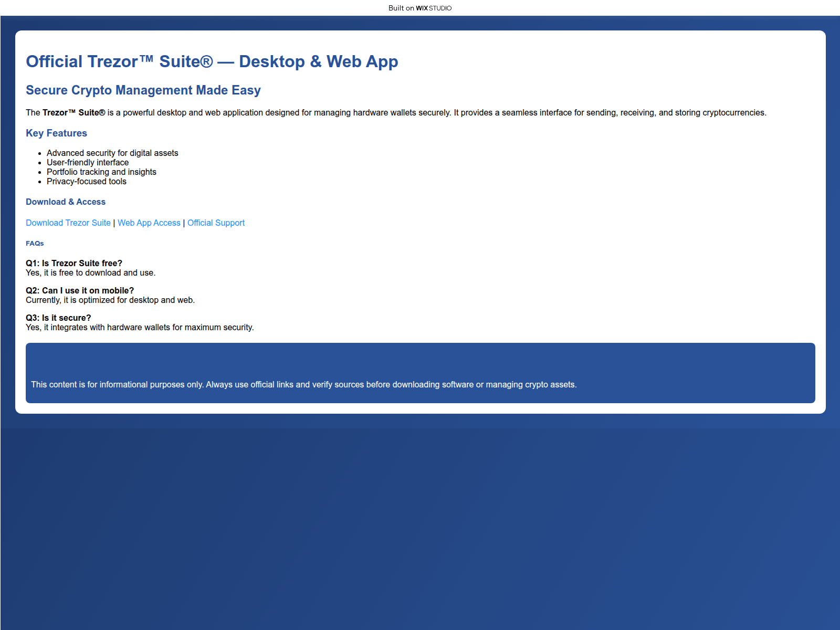840x630 pixels.
Task: Click the Key Features heading
Action: pyautogui.click(x=56, y=133)
